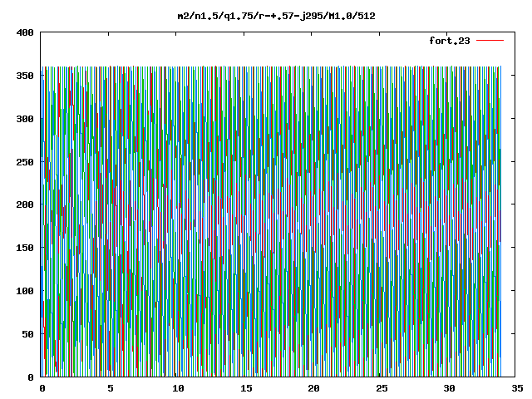The height and width of the screenshot is (399, 532).
Task: Click the x-axis label 30
Action: point(449,388)
